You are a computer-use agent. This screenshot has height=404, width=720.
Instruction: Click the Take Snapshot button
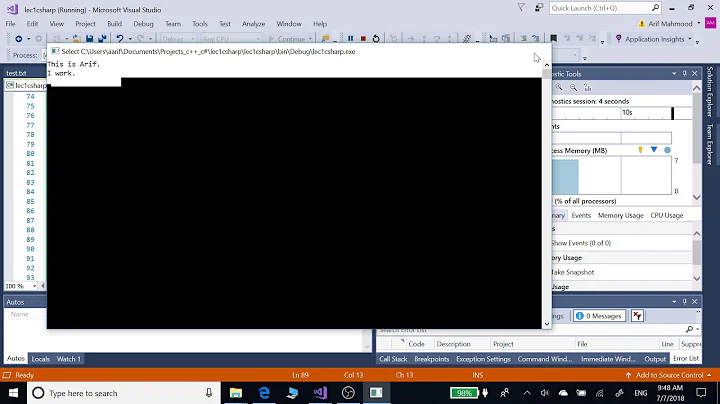tap(572, 272)
